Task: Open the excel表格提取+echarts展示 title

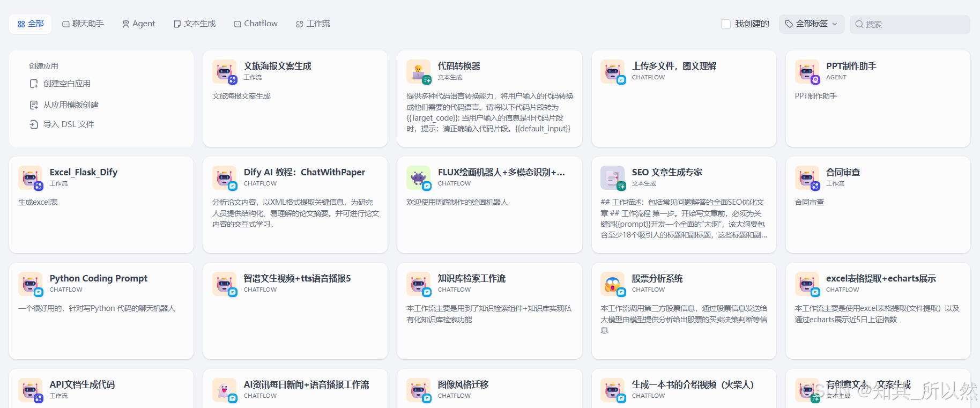Action: [x=880, y=278]
